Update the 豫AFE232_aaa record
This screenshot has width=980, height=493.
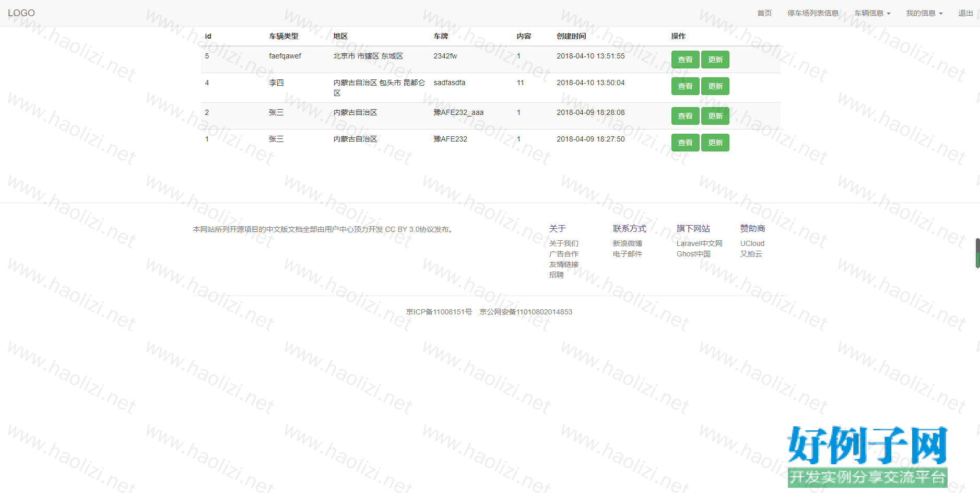[715, 116]
